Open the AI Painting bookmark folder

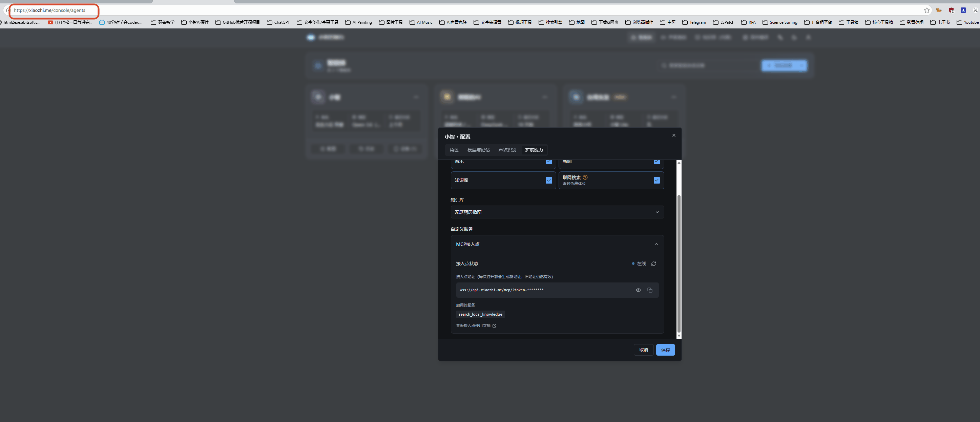click(x=358, y=22)
